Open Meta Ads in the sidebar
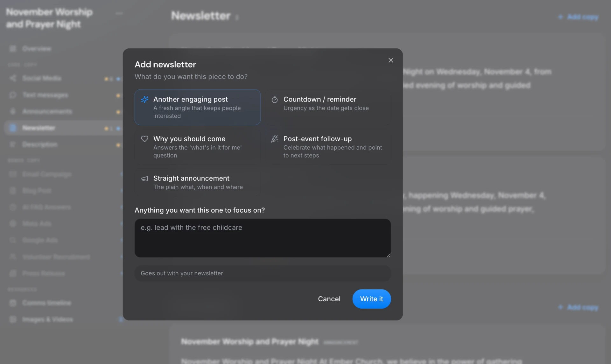Screen dimensions: 611x364 64,224
